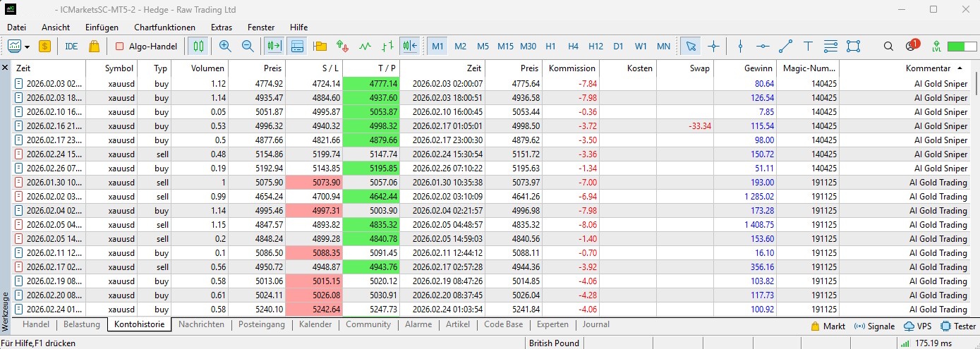Open the search magnifier icon

click(888, 46)
